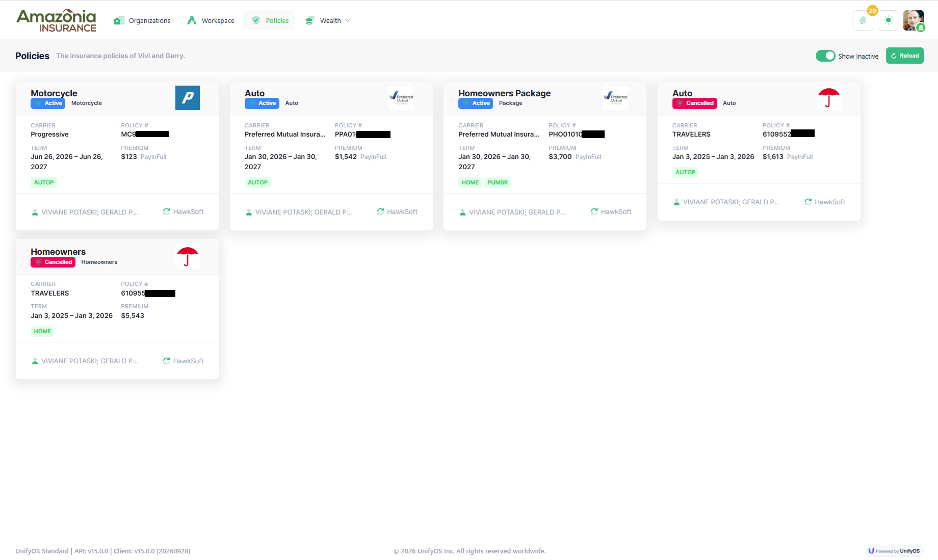Viewport: 938px width, 560px height.
Task: Open the notifications bell icon
Action: click(x=863, y=20)
